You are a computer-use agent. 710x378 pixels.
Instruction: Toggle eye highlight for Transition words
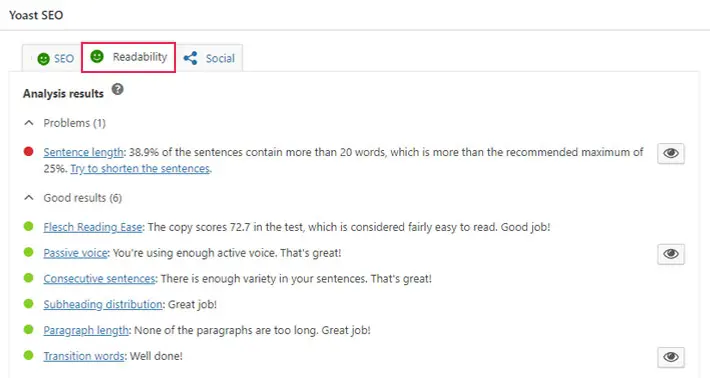click(671, 357)
